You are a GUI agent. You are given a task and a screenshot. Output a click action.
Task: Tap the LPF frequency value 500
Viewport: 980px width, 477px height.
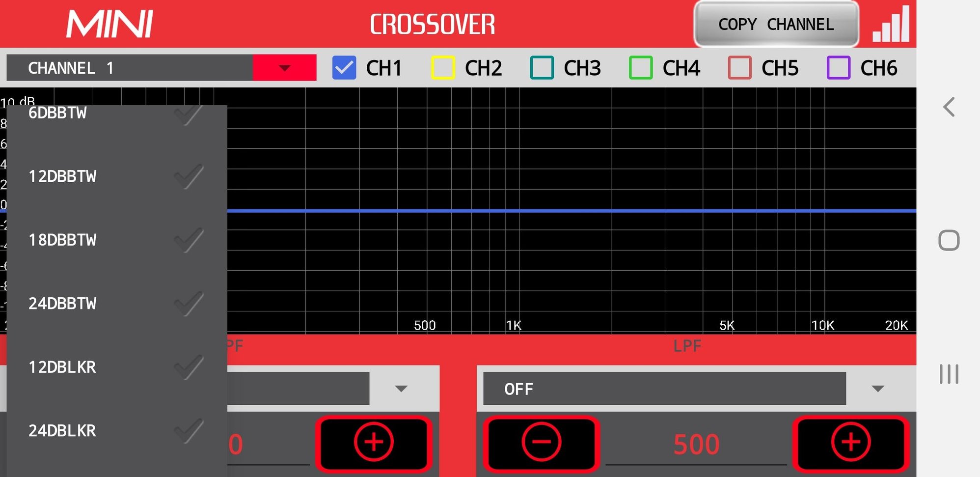(x=696, y=444)
